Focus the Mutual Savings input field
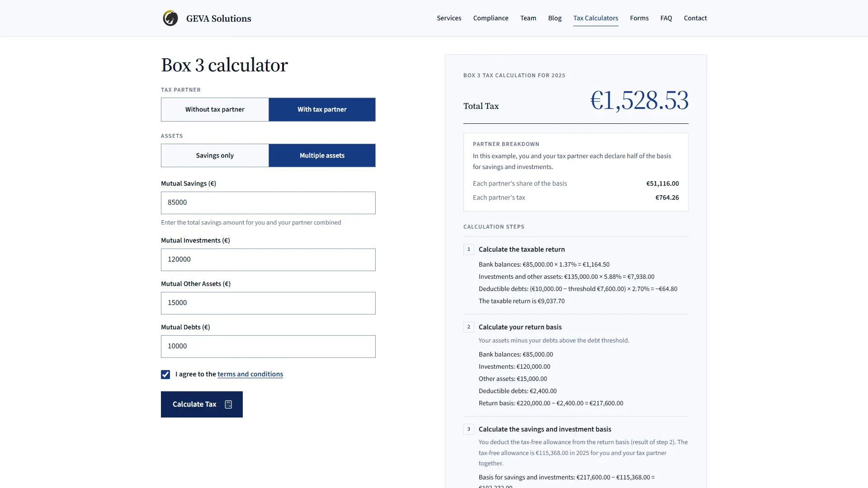 point(268,203)
